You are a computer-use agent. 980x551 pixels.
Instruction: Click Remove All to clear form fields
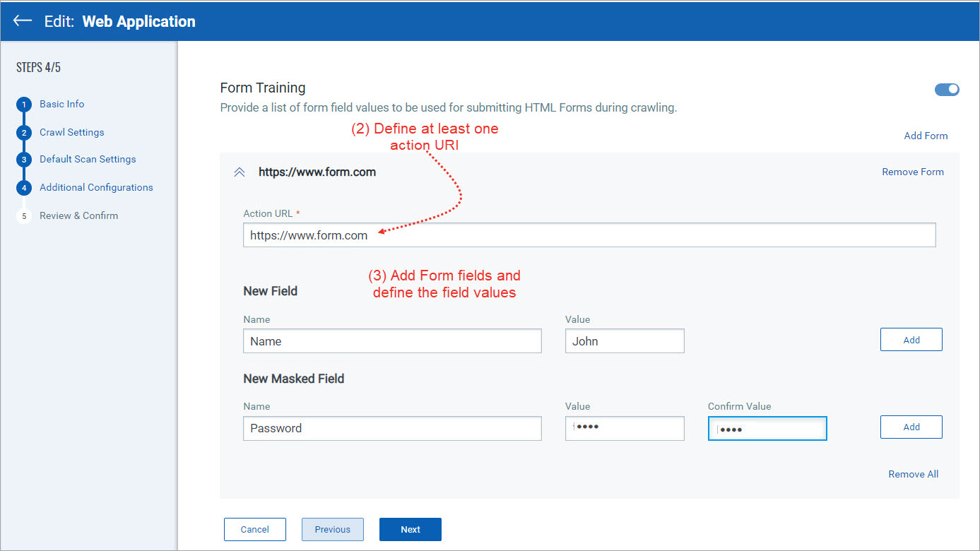coord(913,474)
